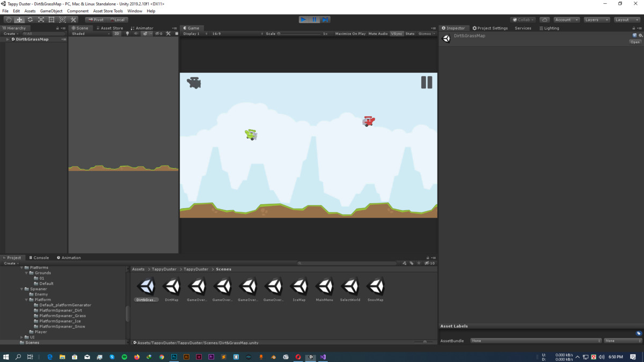Open the GameObject menu
The width and height of the screenshot is (644, 362).
51,11
